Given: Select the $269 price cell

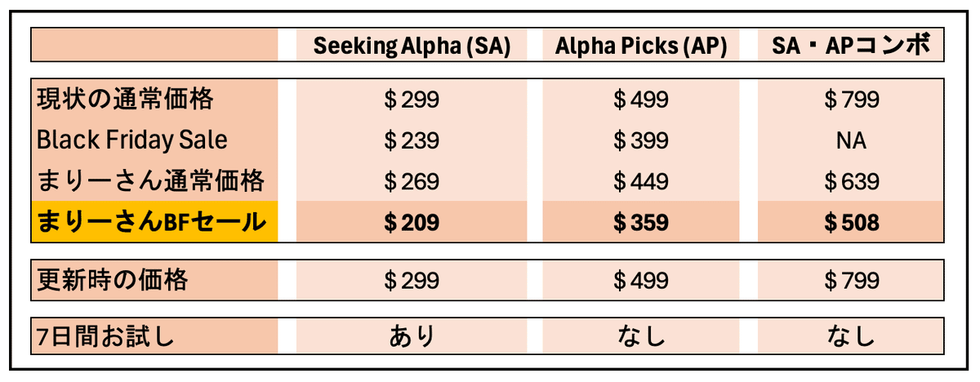Looking at the screenshot, I should (x=412, y=181).
